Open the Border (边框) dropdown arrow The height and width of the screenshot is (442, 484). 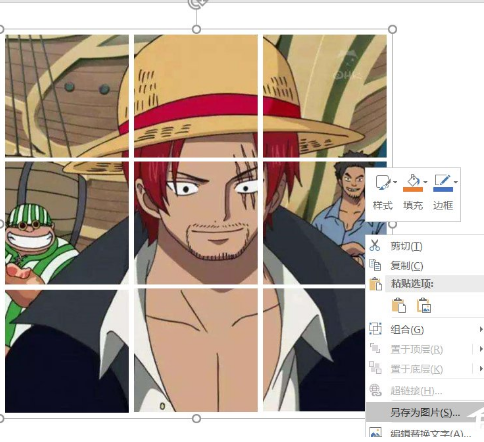point(455,182)
